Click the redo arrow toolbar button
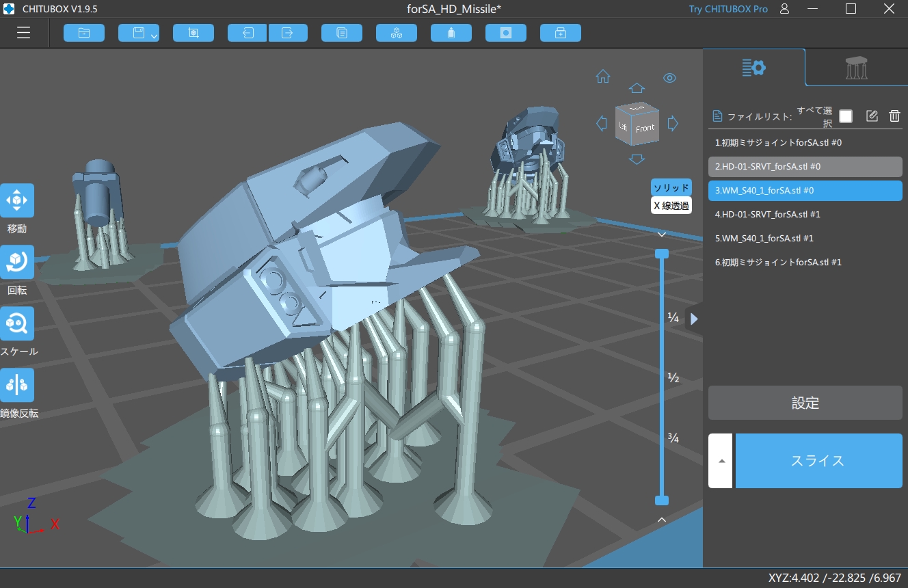Image resolution: width=908 pixels, height=588 pixels. (x=288, y=33)
